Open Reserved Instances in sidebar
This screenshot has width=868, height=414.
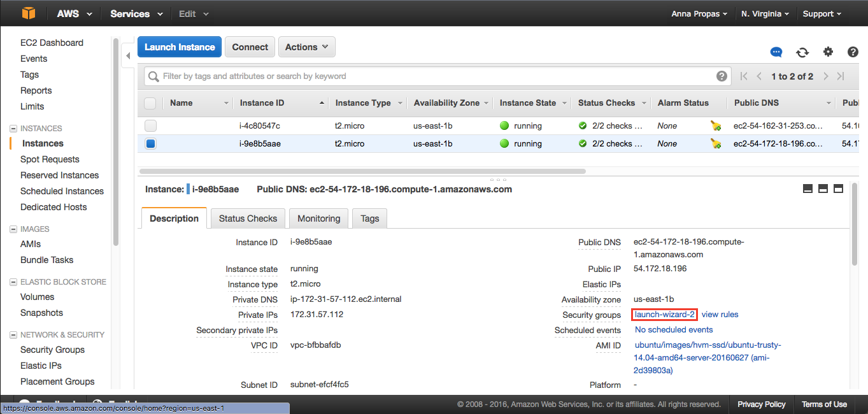(60, 175)
